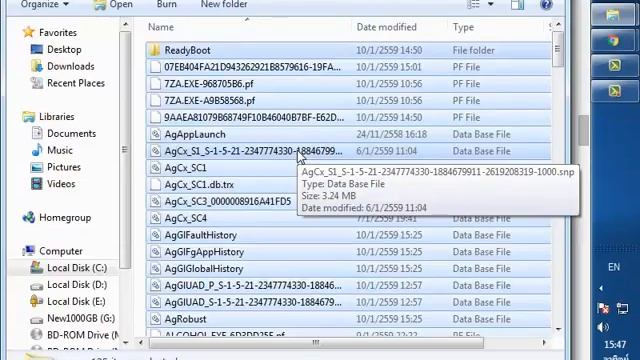Select the AgCx_SC1 database file icon
Image resolution: width=640 pixels, height=360 pixels.
coord(155,168)
